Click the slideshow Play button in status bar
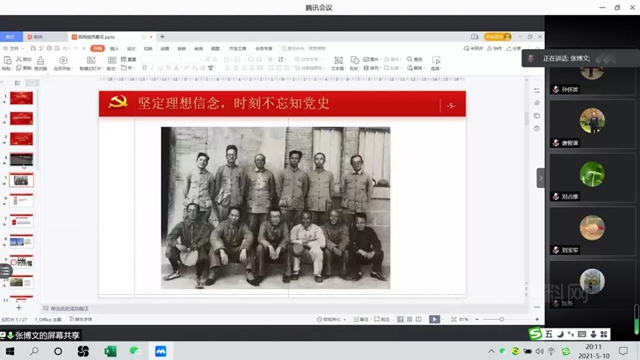This screenshot has width=640, height=360. [434, 319]
